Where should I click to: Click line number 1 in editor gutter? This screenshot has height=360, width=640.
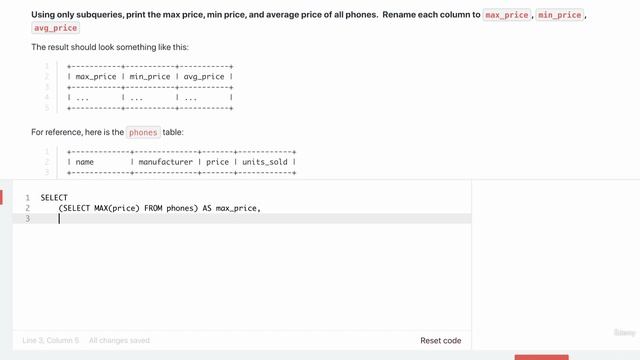pos(27,198)
